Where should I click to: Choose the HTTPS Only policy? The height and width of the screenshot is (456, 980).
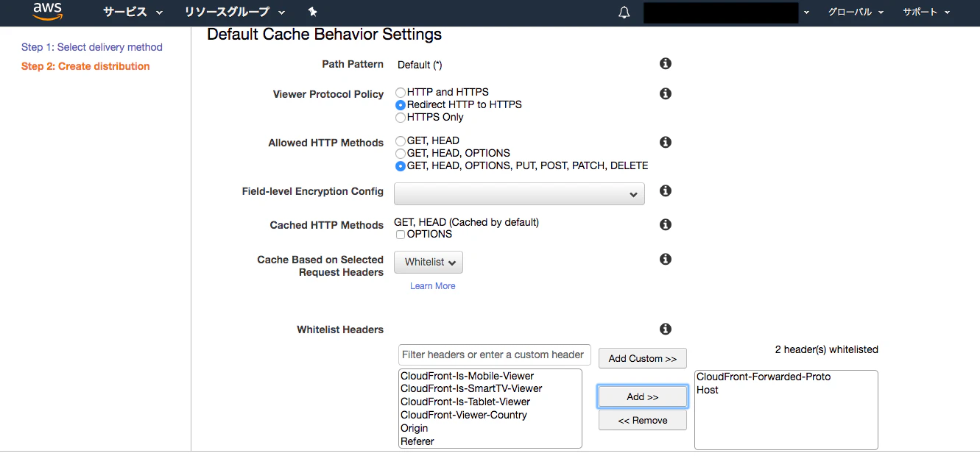pyautogui.click(x=401, y=118)
